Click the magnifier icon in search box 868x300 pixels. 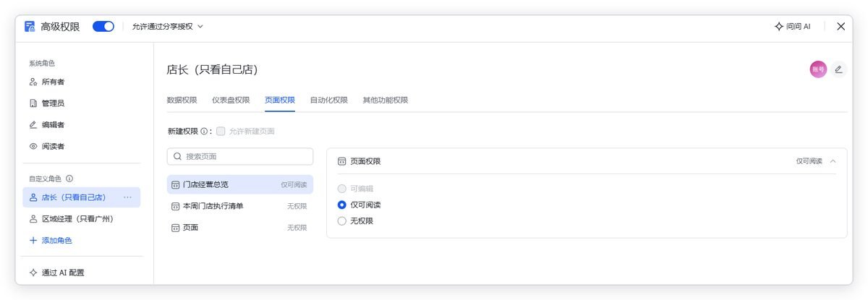[x=177, y=156]
